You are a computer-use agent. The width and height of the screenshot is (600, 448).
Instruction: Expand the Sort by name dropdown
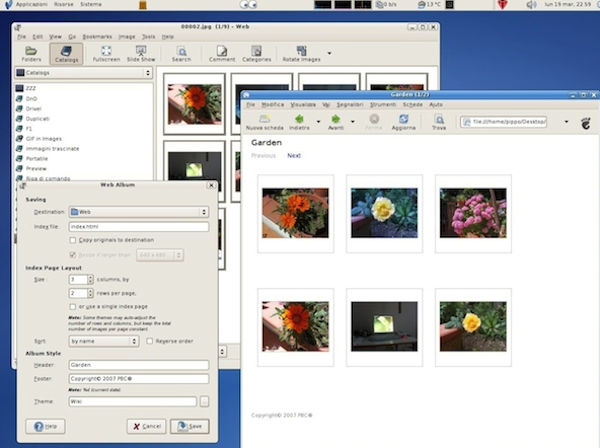coord(104,341)
